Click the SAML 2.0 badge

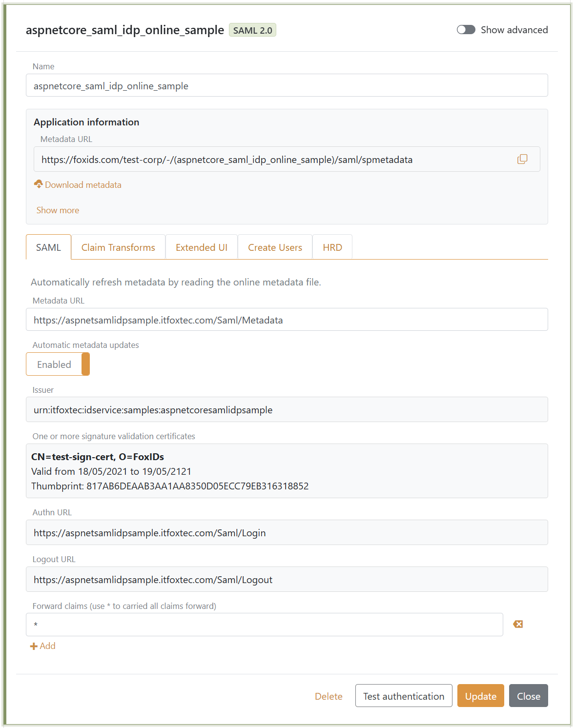click(x=252, y=30)
